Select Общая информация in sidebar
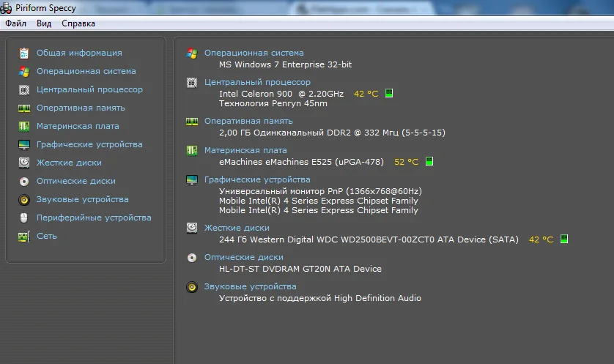614x364 pixels. [79, 53]
